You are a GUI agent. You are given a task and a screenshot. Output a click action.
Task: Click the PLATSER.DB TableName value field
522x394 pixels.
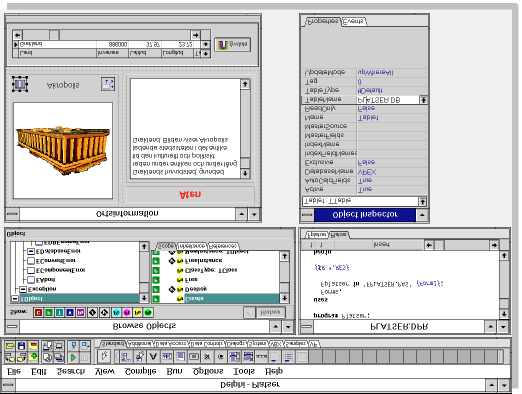388,100
